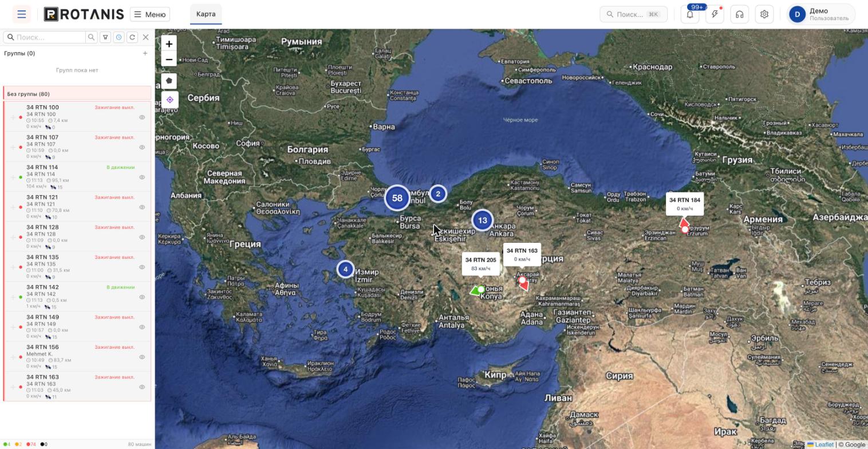Open the Меню dropdown
Screen dimensions: 868x449
150,14
